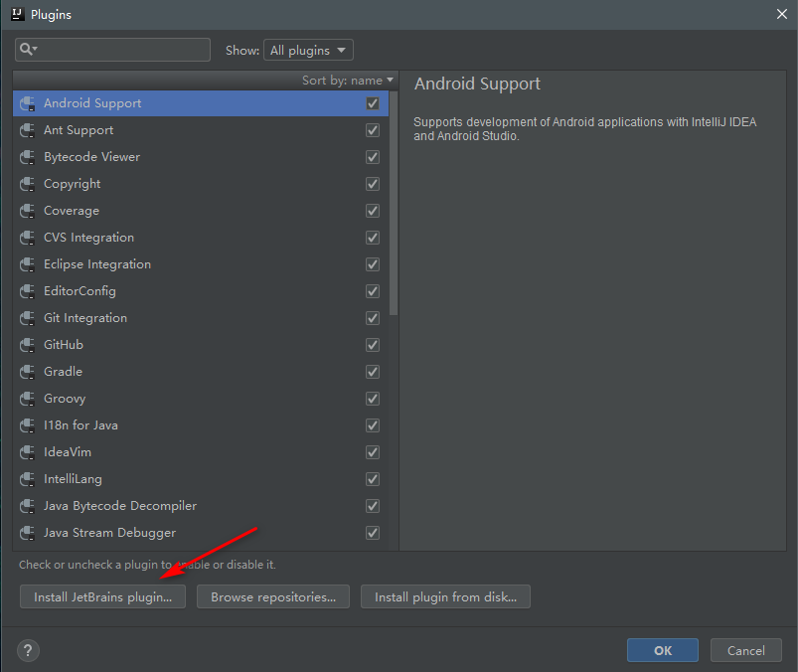The width and height of the screenshot is (798, 672).
Task: Click the plugin list scrollbar thumb
Action: click(394, 204)
